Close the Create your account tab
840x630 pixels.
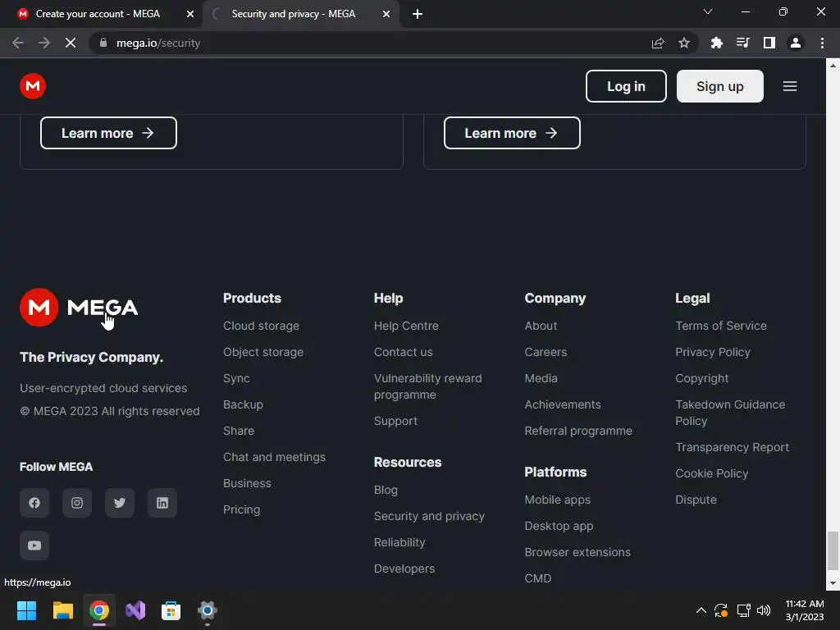(x=190, y=14)
